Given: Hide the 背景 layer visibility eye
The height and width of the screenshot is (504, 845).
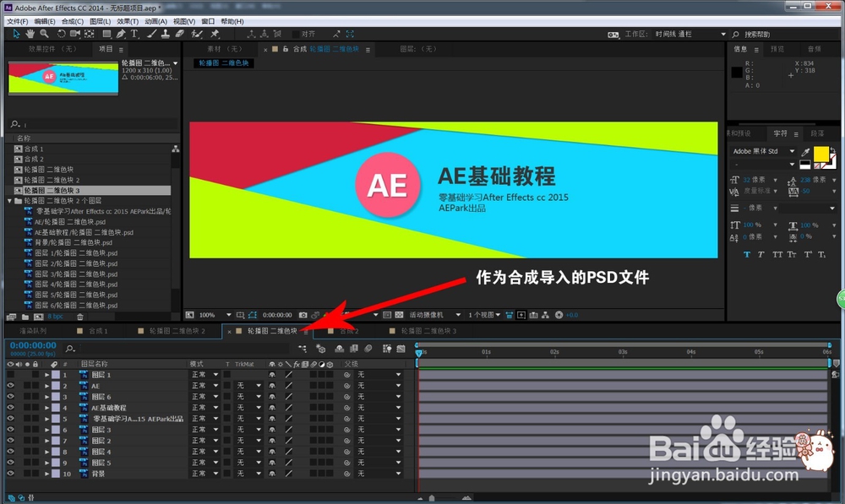Looking at the screenshot, I should (10, 474).
